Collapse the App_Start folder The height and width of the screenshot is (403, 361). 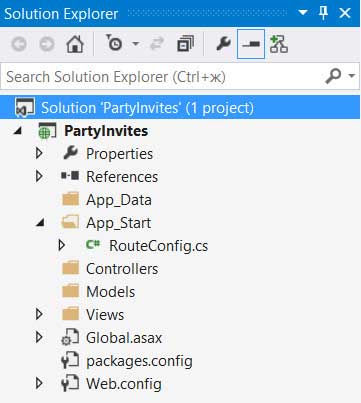40,223
